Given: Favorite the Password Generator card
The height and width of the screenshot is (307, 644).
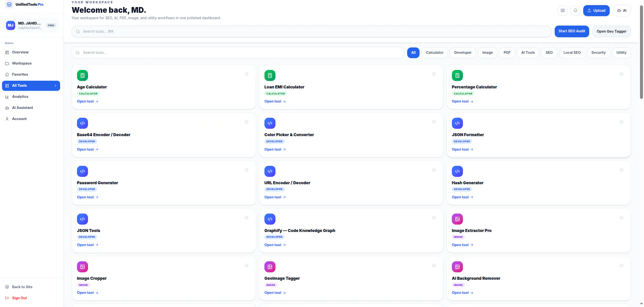Looking at the screenshot, I should pos(247,170).
